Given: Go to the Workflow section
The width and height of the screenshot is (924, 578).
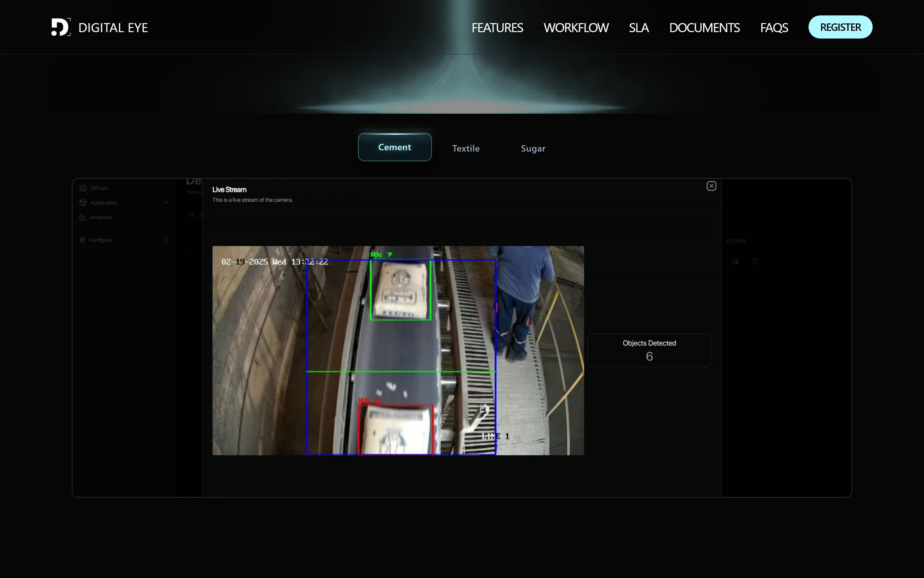Looking at the screenshot, I should tap(576, 28).
